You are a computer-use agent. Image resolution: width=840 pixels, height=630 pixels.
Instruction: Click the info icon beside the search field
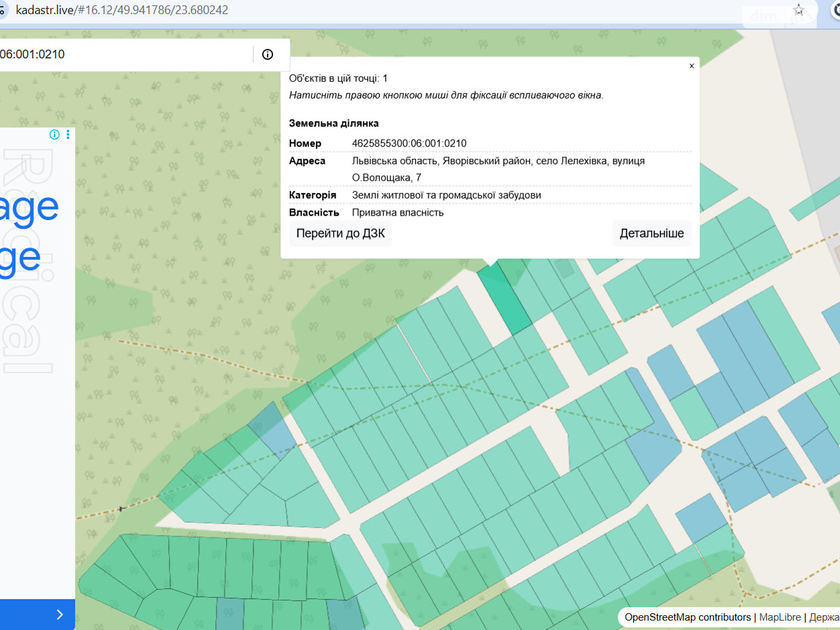267,54
